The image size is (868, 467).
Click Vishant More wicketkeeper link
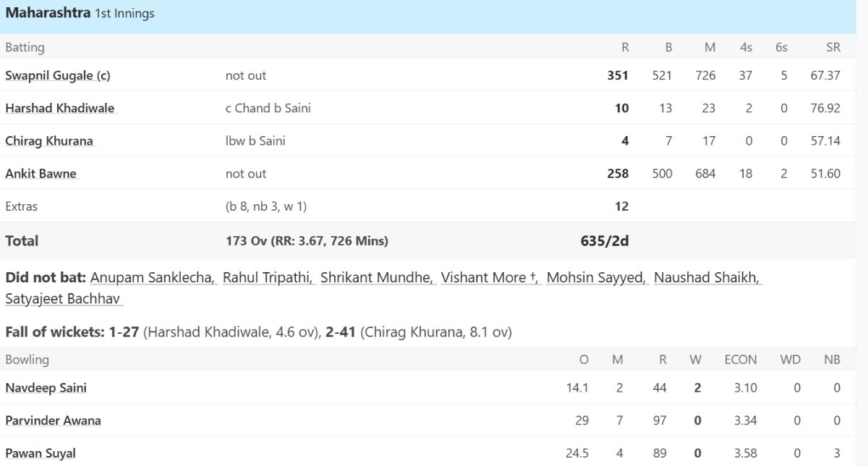pos(491,277)
